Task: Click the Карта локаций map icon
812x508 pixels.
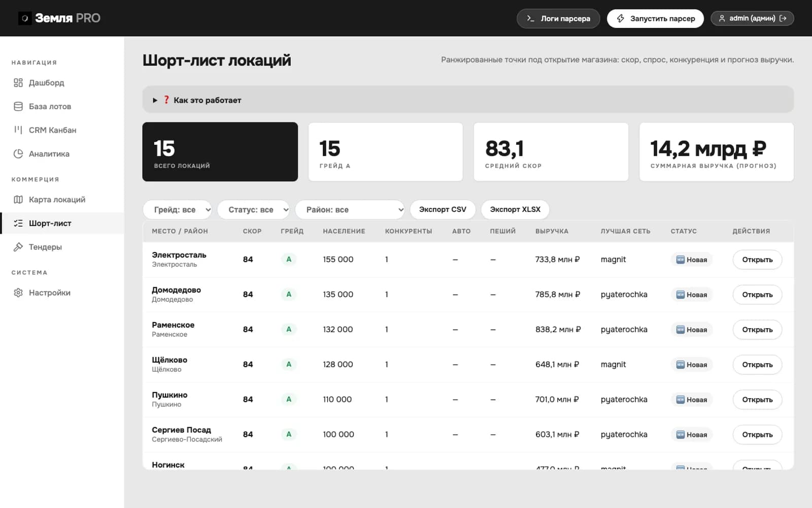Action: click(18, 200)
